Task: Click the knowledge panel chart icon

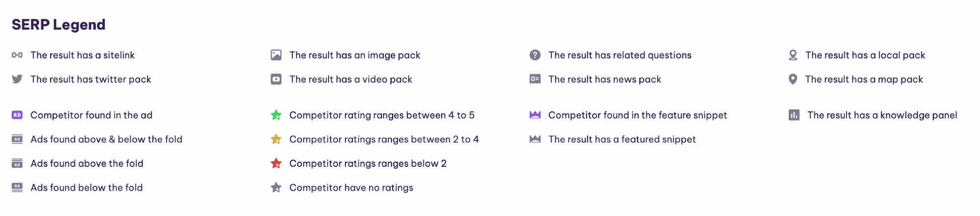Action: click(794, 115)
